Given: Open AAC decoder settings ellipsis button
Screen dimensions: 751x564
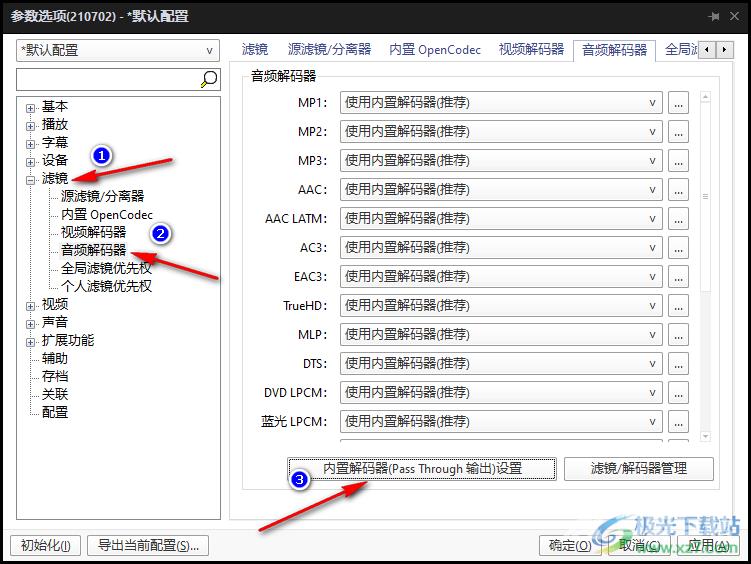Looking at the screenshot, I should tap(678, 190).
